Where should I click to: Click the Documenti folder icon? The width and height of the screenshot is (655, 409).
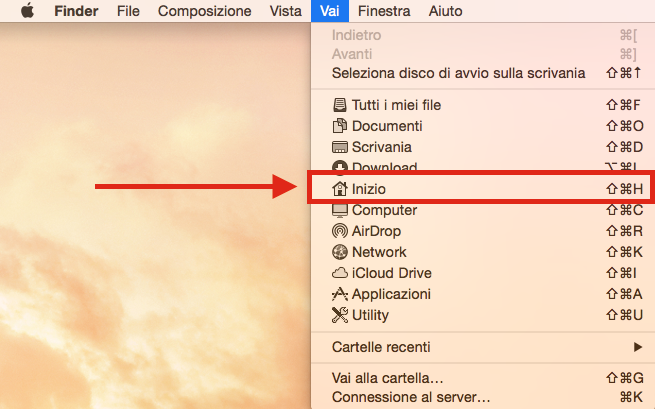[x=340, y=126]
